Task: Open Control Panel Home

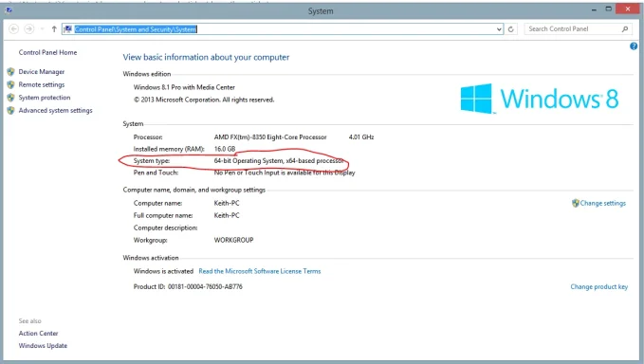Action: pyautogui.click(x=47, y=52)
